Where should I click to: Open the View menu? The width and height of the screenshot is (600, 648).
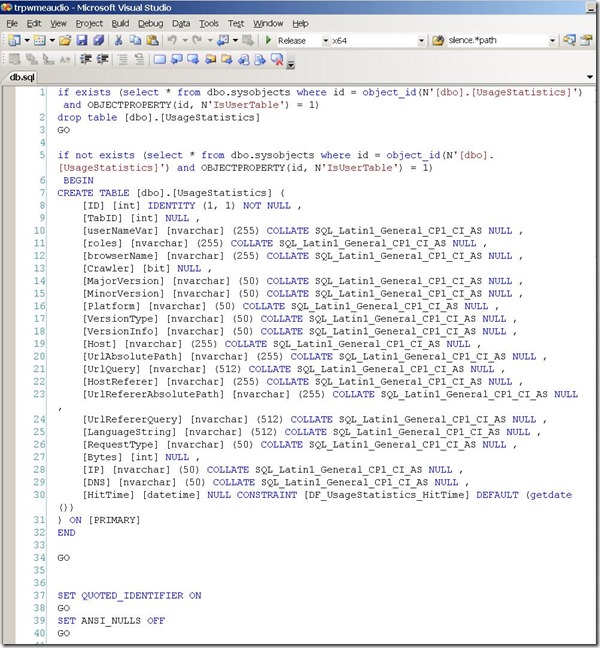[x=58, y=24]
